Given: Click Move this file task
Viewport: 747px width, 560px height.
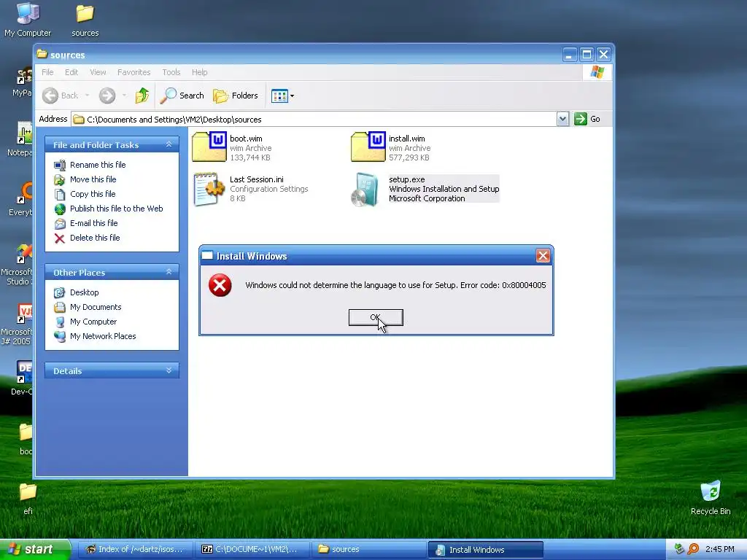Looking at the screenshot, I should click(x=93, y=179).
